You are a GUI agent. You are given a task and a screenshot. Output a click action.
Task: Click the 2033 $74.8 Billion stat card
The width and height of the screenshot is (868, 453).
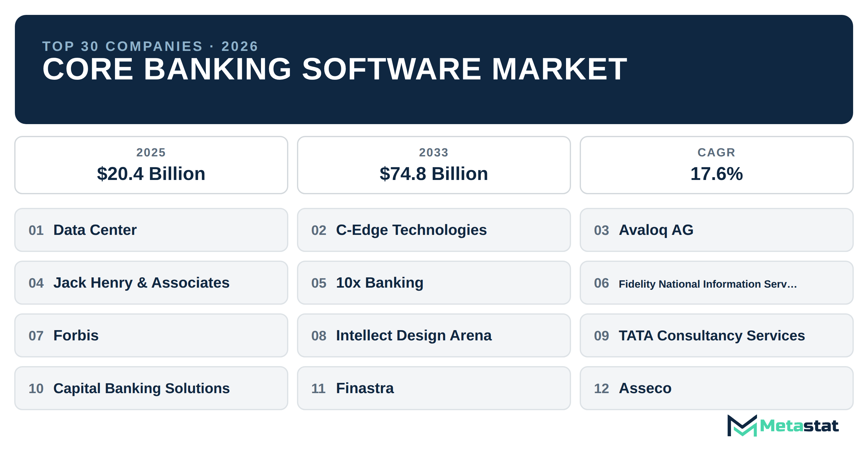tap(434, 165)
